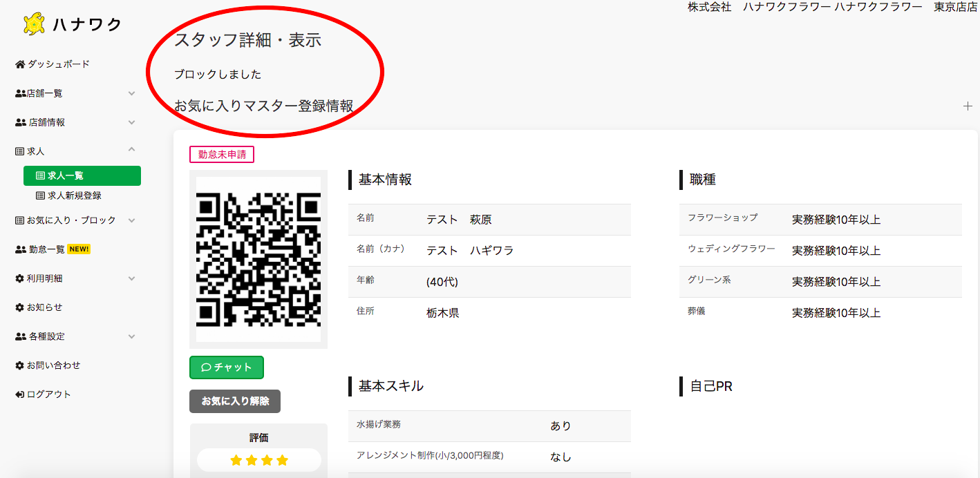Click the 水揚げ業務 skill row

[x=490, y=426]
